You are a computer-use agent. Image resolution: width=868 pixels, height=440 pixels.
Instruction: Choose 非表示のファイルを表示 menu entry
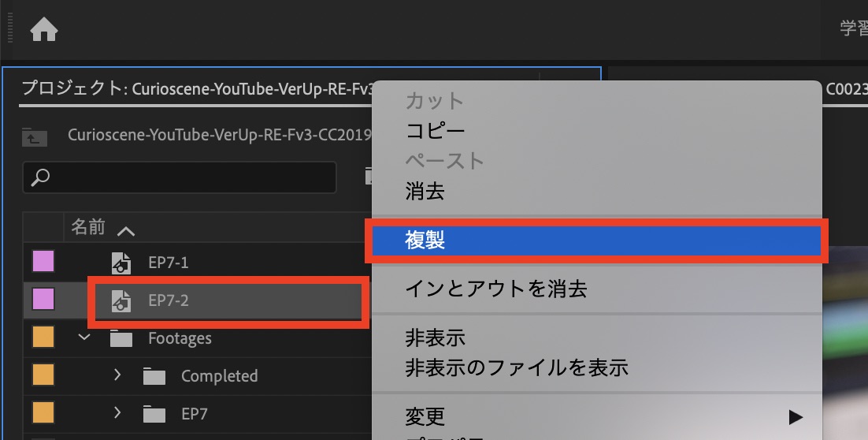[597, 367]
